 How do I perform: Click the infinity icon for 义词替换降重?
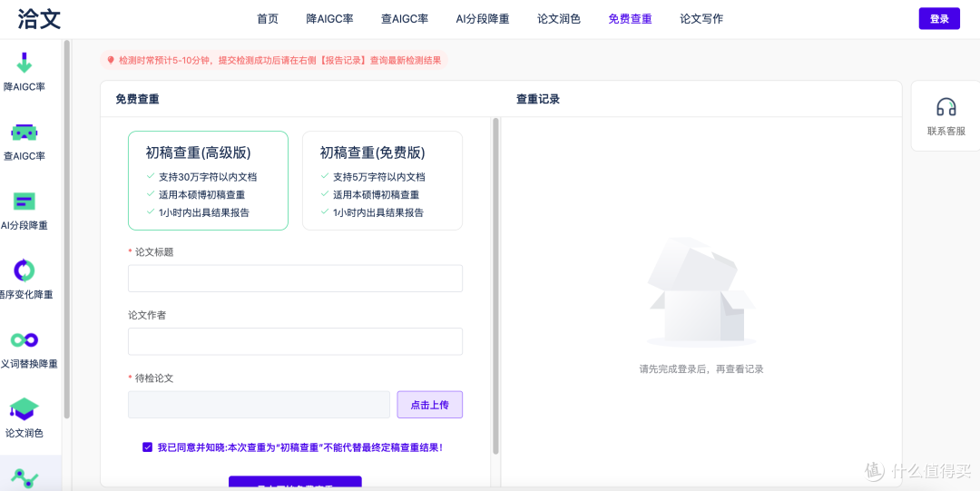click(24, 339)
